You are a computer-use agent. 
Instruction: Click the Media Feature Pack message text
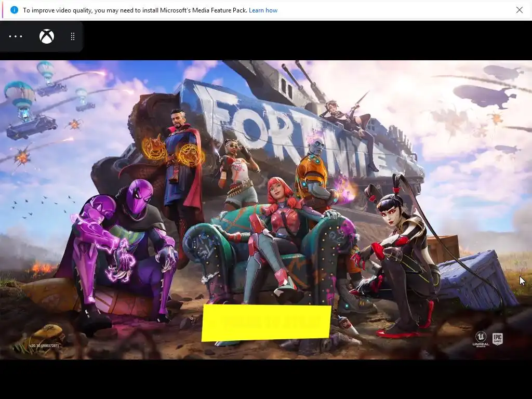pyautogui.click(x=135, y=10)
